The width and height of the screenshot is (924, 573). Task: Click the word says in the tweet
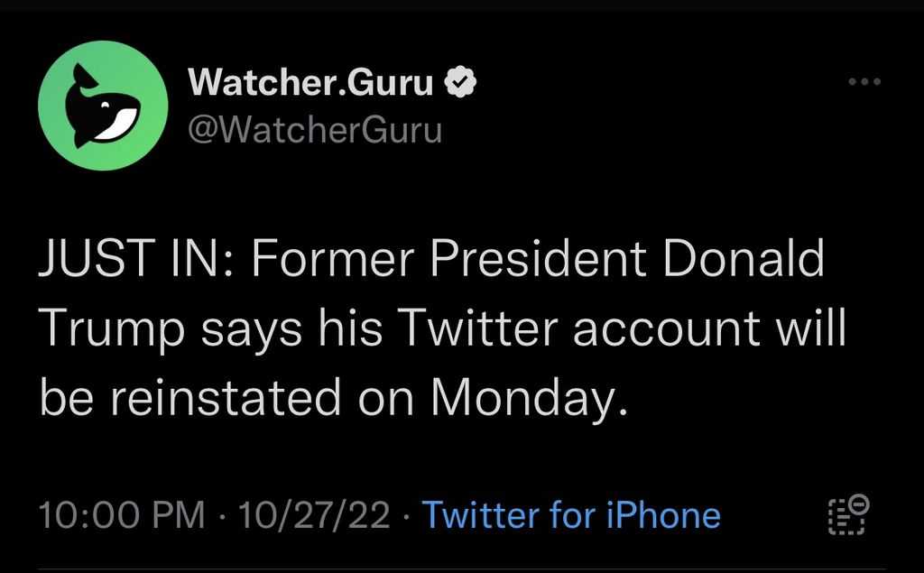(252, 331)
